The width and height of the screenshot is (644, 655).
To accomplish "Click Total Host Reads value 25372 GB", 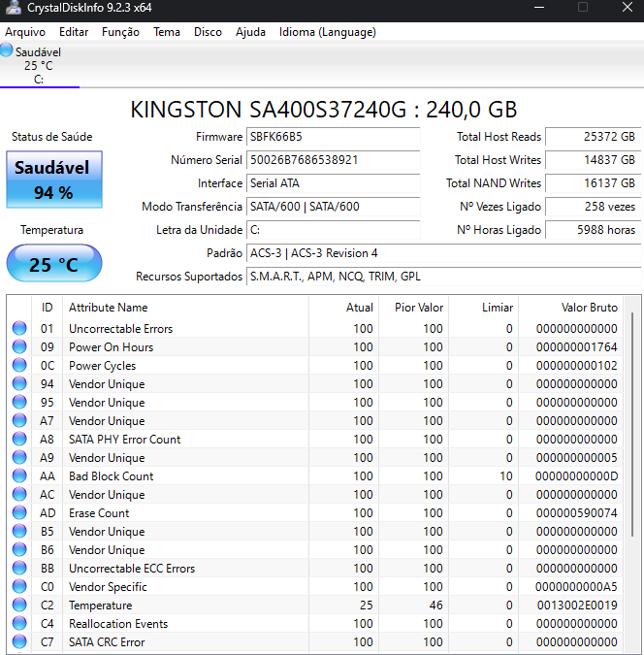I will [x=593, y=137].
